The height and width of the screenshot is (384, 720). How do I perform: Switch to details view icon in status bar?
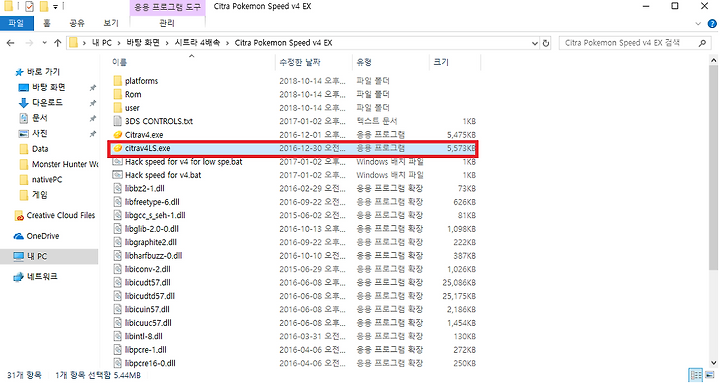click(x=696, y=375)
